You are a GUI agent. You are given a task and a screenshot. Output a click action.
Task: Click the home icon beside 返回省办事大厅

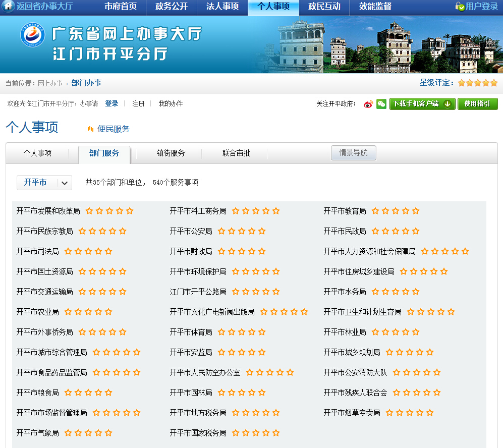8,6
